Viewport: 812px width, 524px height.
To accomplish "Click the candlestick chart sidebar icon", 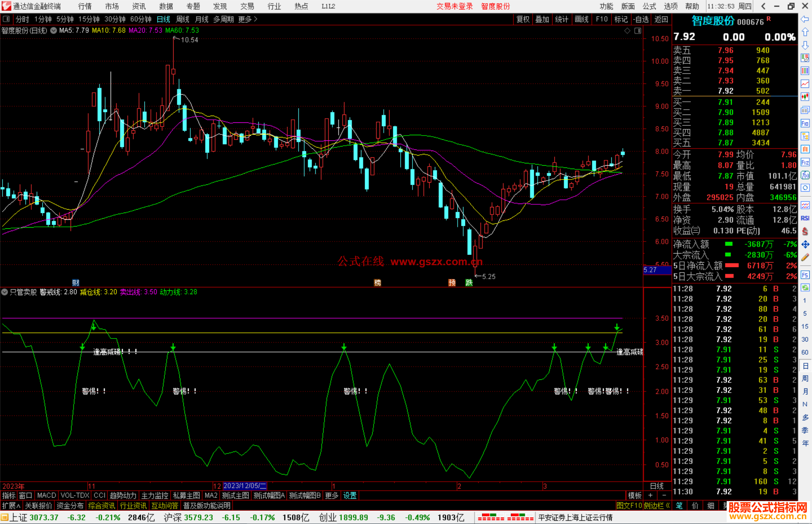I will click(805, 97).
